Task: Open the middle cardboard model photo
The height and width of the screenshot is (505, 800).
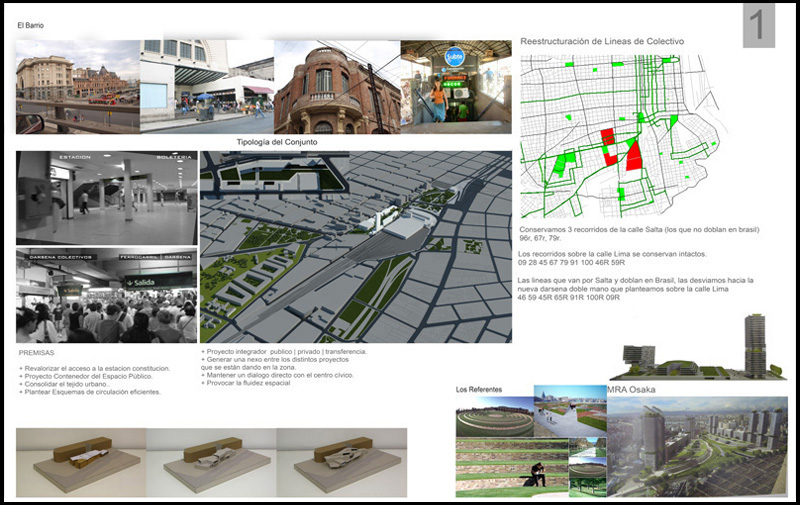Action: pyautogui.click(x=212, y=463)
